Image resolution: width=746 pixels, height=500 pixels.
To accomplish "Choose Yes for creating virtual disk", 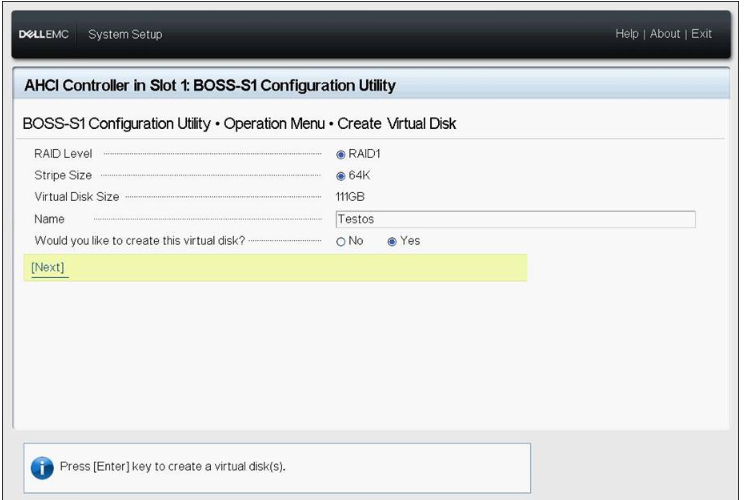I will [392, 242].
